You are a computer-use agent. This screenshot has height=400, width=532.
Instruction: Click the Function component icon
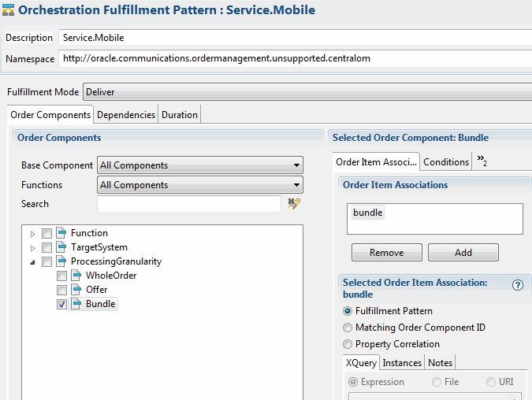pyautogui.click(x=61, y=233)
